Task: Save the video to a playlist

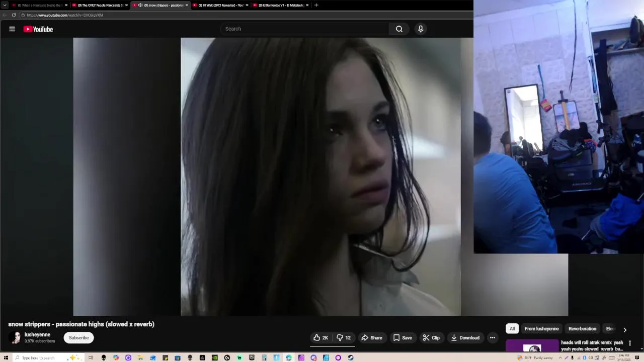Action: tap(403, 338)
